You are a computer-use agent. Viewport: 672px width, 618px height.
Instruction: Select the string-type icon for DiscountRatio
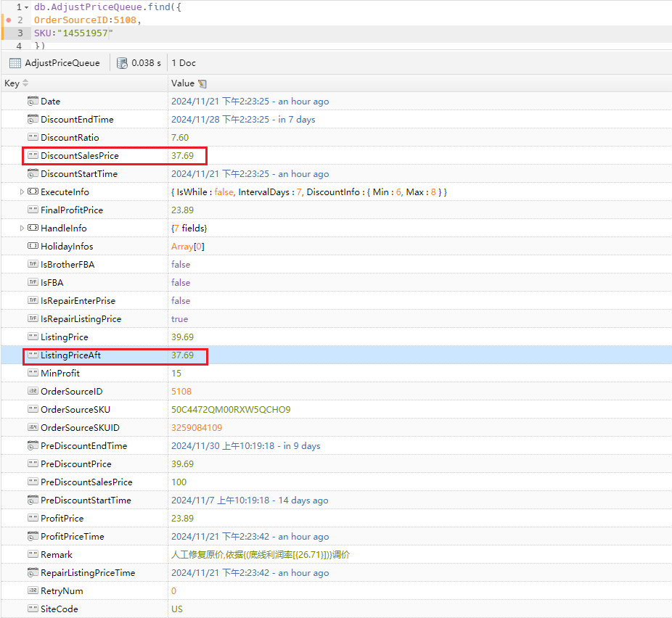point(33,137)
